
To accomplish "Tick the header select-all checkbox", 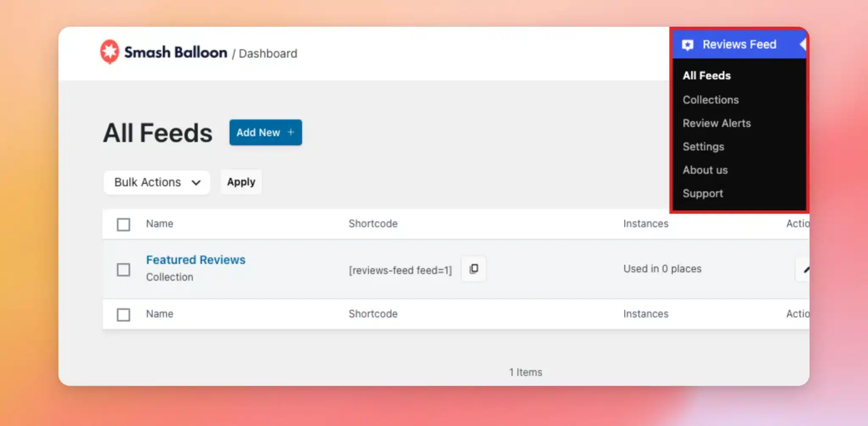I will [x=123, y=224].
